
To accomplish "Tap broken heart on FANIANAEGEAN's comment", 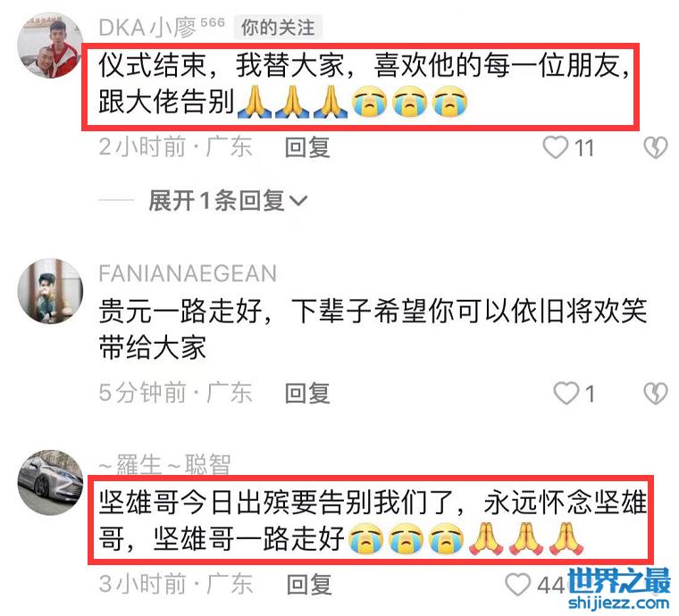I will (x=655, y=393).
